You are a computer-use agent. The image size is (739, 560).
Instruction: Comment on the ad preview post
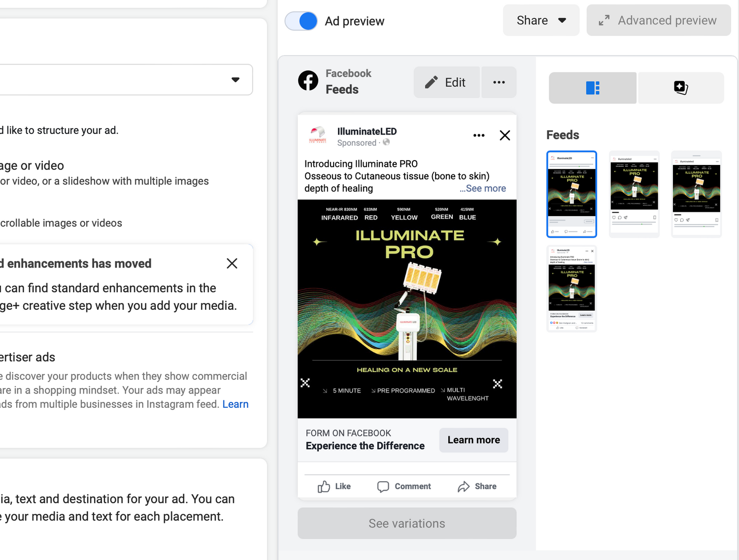click(x=404, y=487)
